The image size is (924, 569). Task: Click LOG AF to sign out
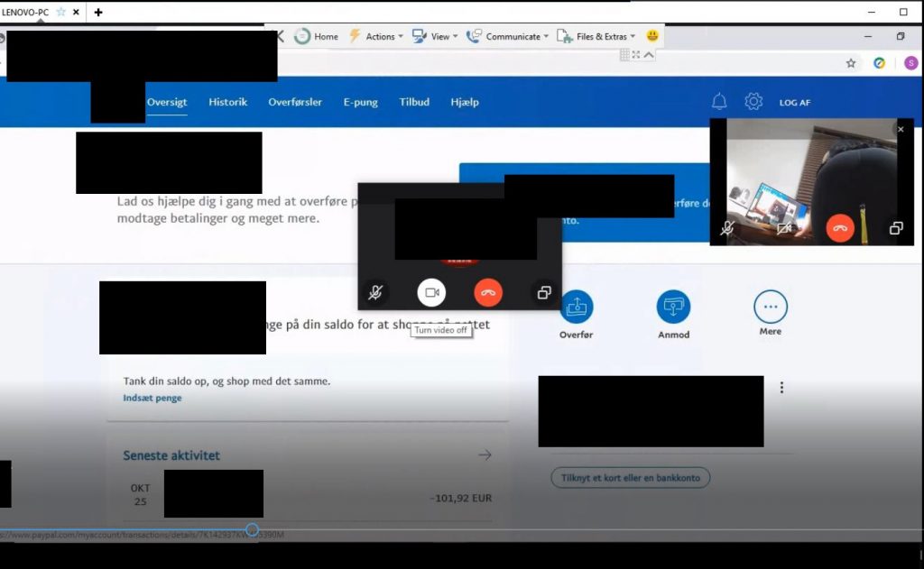[x=795, y=103]
